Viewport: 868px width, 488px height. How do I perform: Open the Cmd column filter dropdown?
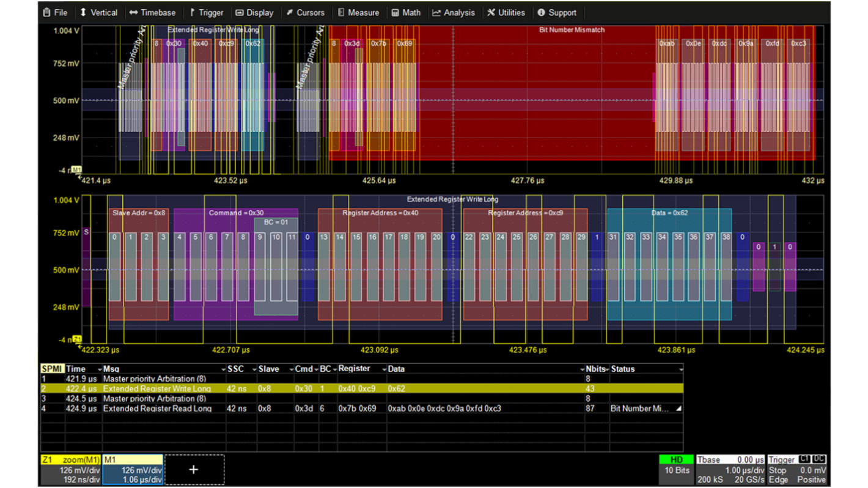(x=317, y=369)
